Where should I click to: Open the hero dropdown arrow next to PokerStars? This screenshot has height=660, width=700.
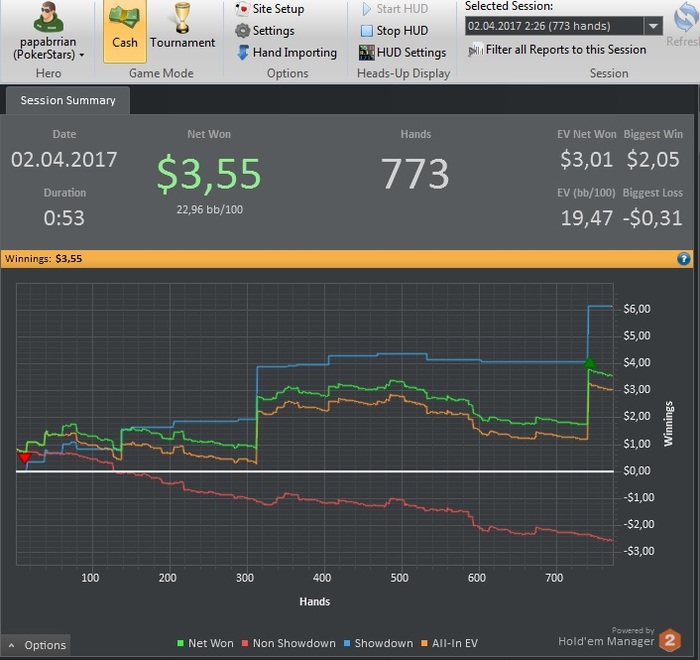click(x=82, y=55)
